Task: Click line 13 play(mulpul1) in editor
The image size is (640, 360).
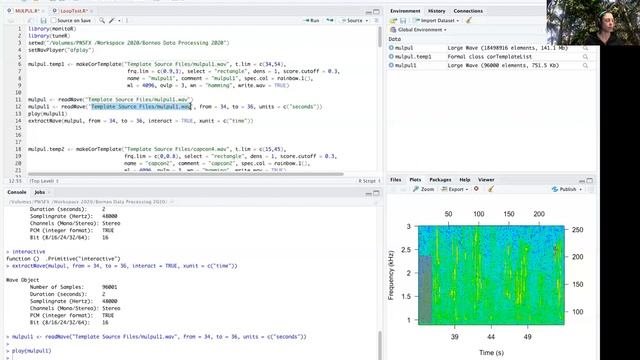Action: [47, 114]
